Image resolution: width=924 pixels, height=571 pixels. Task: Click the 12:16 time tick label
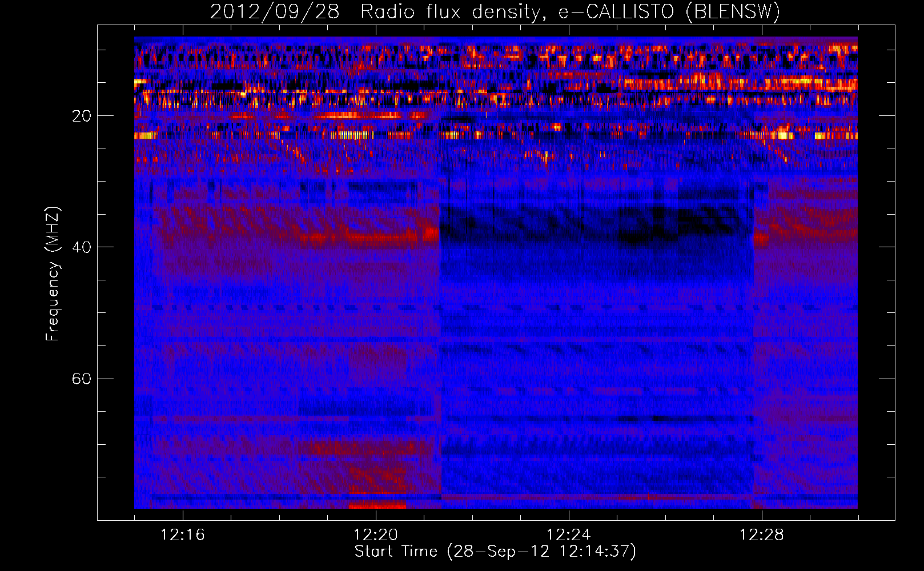coord(183,534)
